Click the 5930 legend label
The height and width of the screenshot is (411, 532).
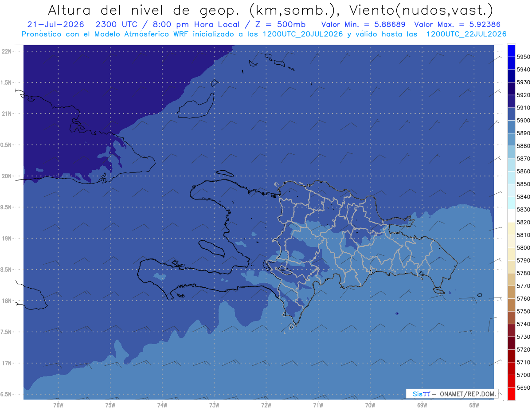coord(523,82)
